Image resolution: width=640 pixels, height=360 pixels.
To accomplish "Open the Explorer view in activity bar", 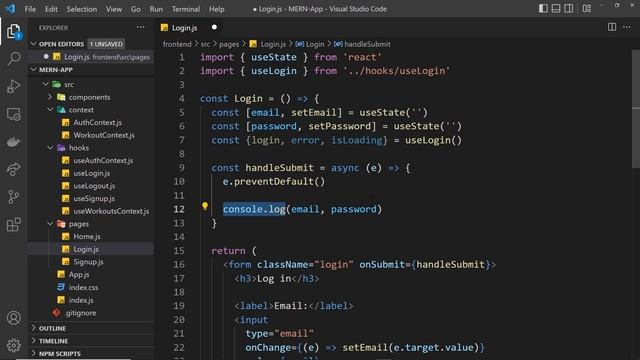I will coord(13,32).
